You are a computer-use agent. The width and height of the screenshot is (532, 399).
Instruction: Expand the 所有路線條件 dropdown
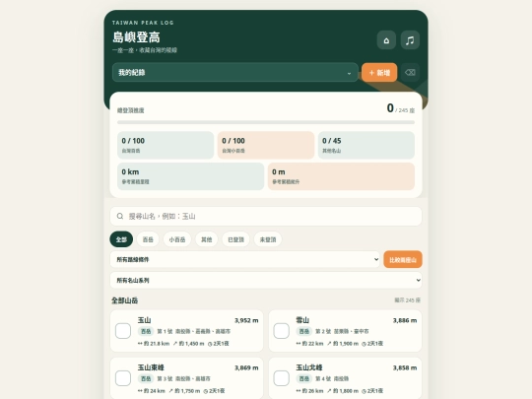[244, 259]
